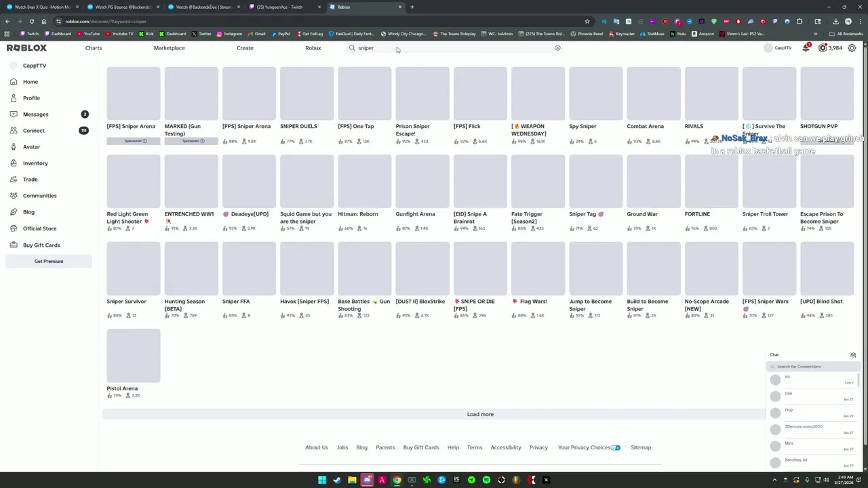Show more bookmarks with the overflow chevron
The image size is (868, 488).
[x=816, y=34]
